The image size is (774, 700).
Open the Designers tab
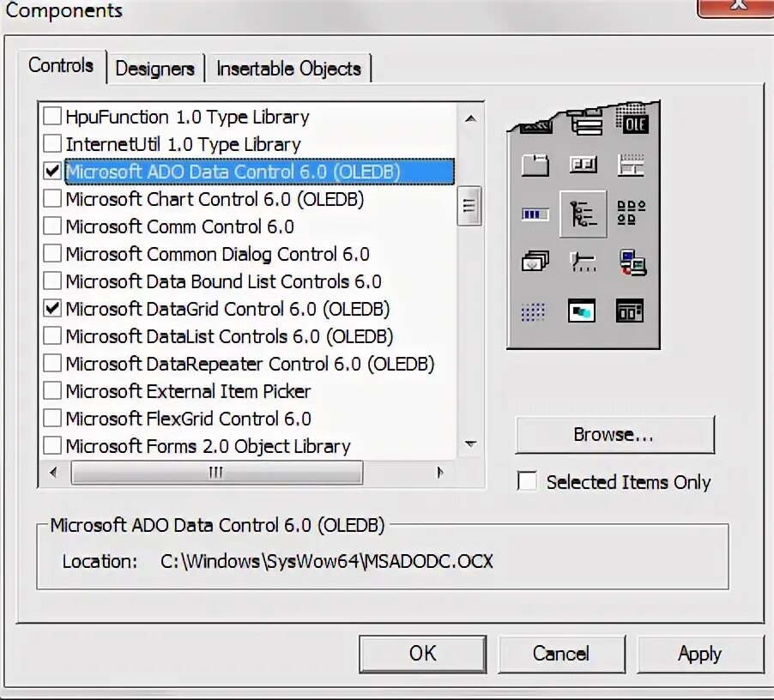154,69
